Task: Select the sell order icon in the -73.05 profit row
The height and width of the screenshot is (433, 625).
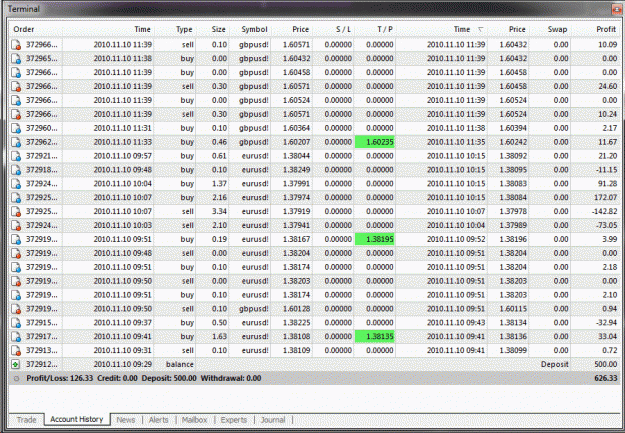Action: pos(16,226)
